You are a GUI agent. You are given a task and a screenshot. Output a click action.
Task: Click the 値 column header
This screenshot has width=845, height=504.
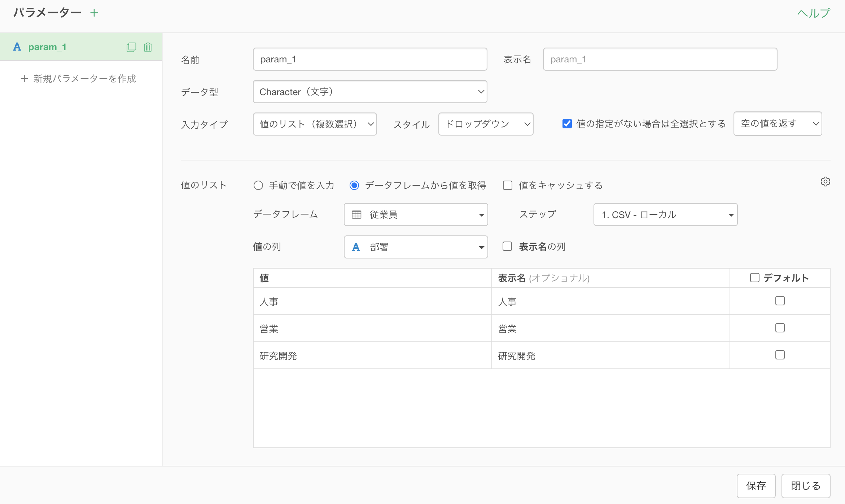coord(372,278)
